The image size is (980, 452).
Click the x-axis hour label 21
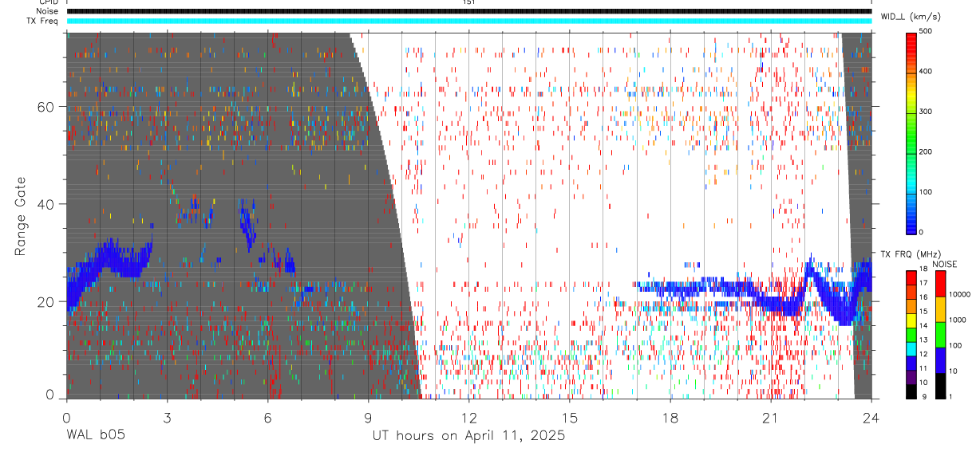[x=770, y=418]
